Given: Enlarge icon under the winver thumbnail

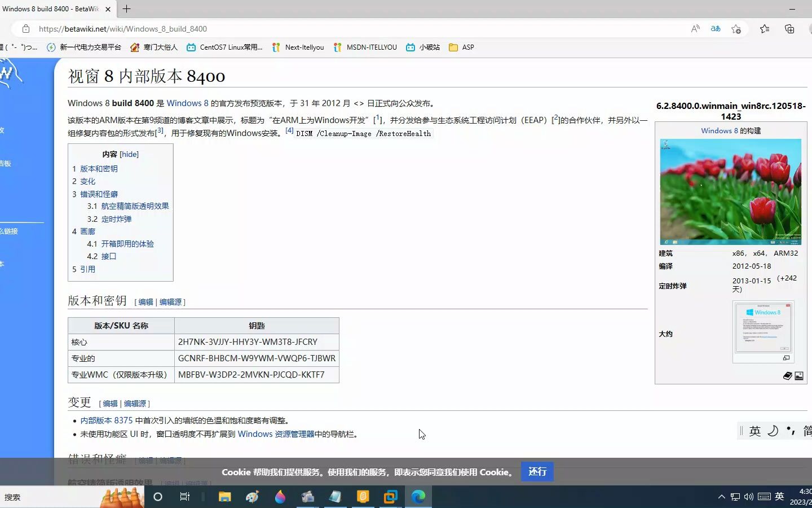Looking at the screenshot, I should click(x=786, y=358).
